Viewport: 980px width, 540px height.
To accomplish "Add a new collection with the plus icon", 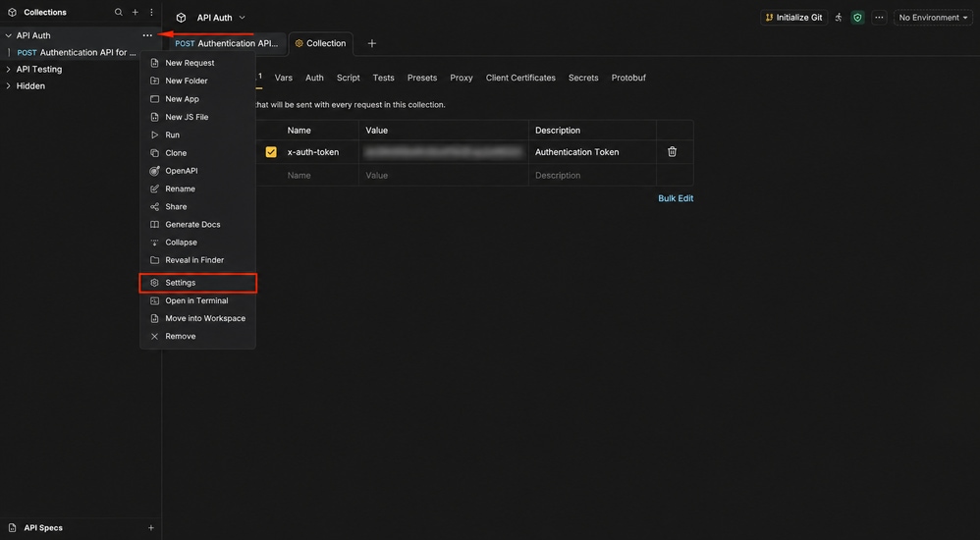I will point(135,12).
